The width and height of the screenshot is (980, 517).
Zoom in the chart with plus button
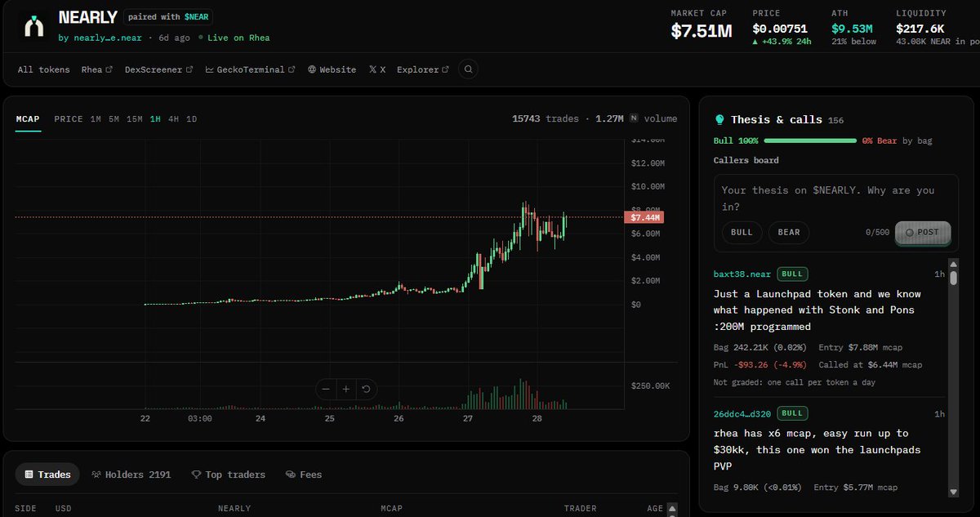(x=346, y=389)
